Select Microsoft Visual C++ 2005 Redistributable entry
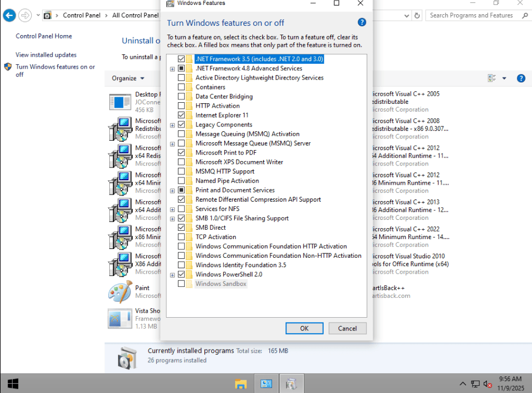Screen dimensions: 532x393 [406, 102]
